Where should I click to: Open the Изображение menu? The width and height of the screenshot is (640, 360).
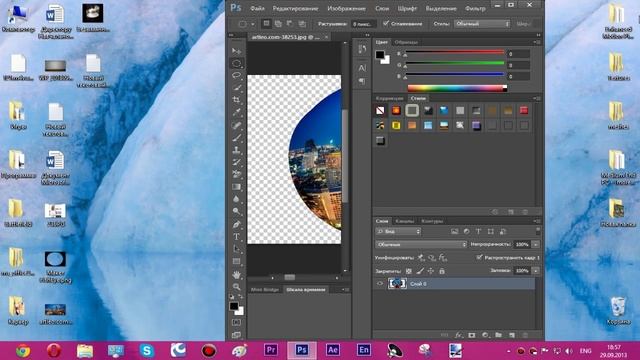[346, 8]
